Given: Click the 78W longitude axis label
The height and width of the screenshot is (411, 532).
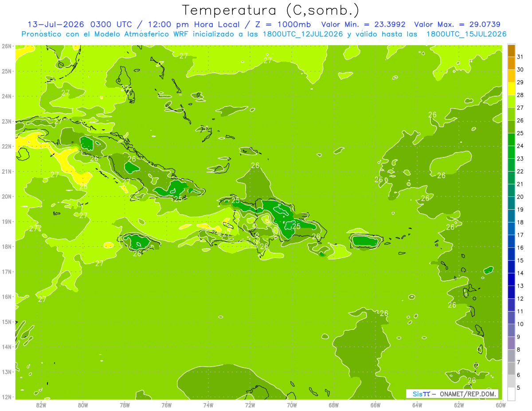Looking at the screenshot, I should coord(125,405).
